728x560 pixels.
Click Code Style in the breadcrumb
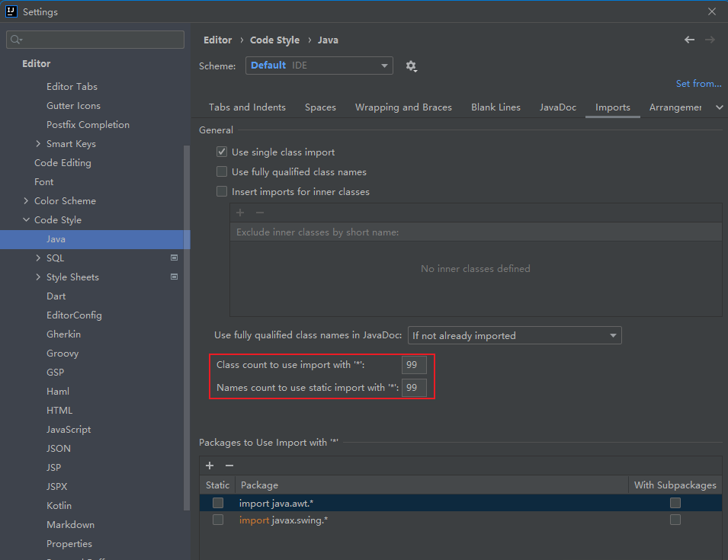(275, 40)
